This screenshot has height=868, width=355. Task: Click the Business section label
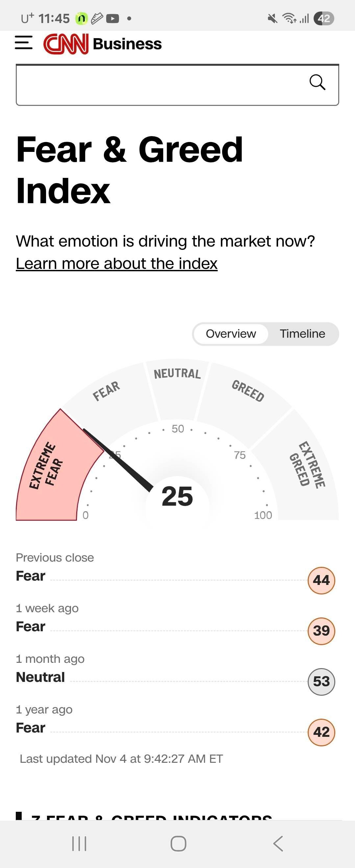pyautogui.click(x=127, y=44)
